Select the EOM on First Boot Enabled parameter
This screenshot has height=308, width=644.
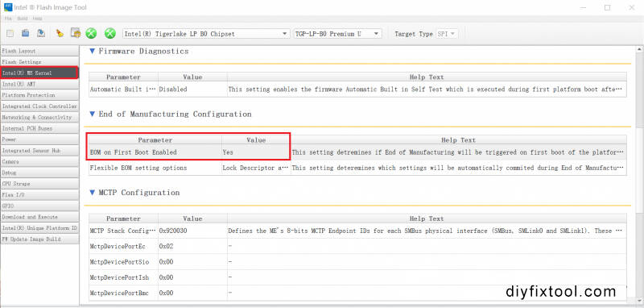tap(155, 152)
